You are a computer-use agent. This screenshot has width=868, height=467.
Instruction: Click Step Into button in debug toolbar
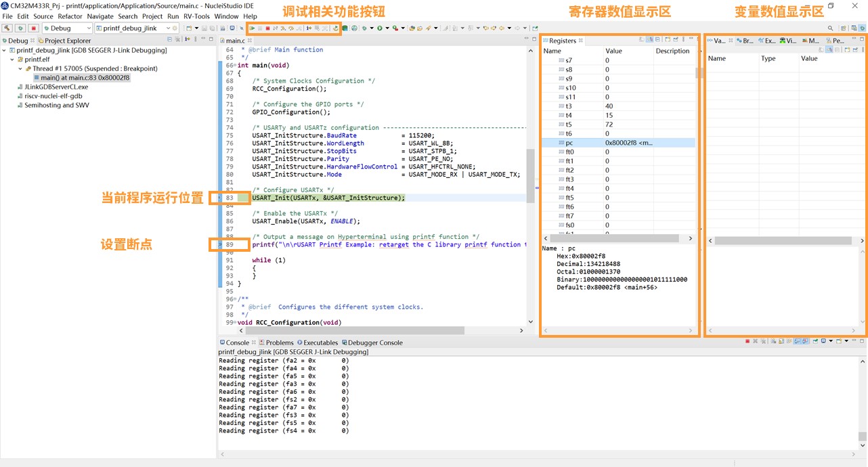click(x=284, y=28)
